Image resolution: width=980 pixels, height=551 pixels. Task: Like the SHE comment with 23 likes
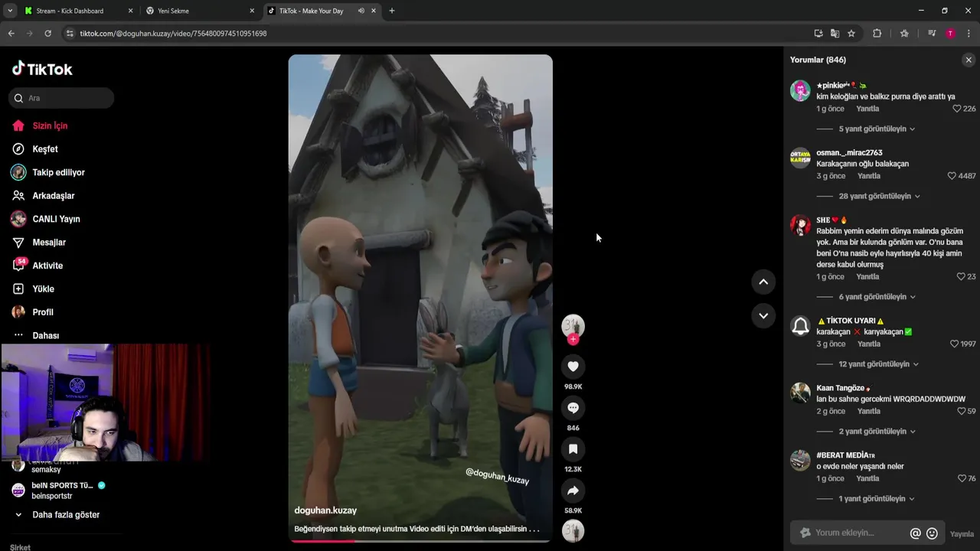pyautogui.click(x=961, y=277)
